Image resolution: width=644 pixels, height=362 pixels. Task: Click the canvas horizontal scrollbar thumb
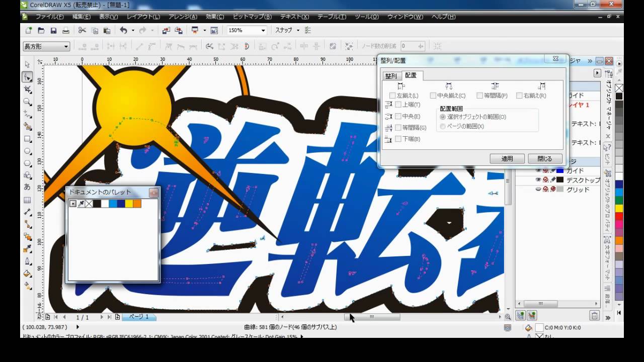[372, 317]
